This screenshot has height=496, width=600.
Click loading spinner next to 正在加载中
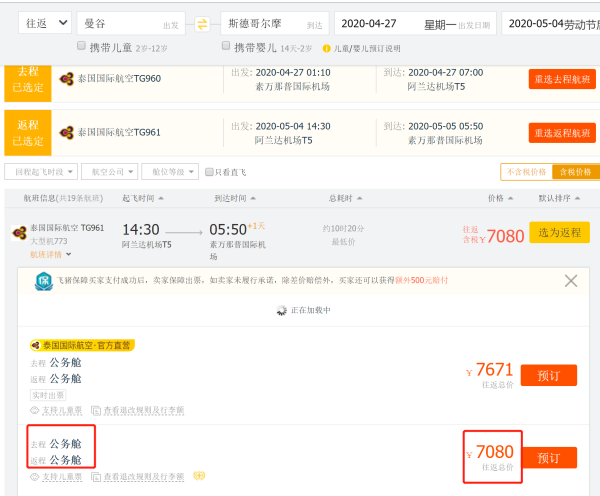pyautogui.click(x=282, y=310)
